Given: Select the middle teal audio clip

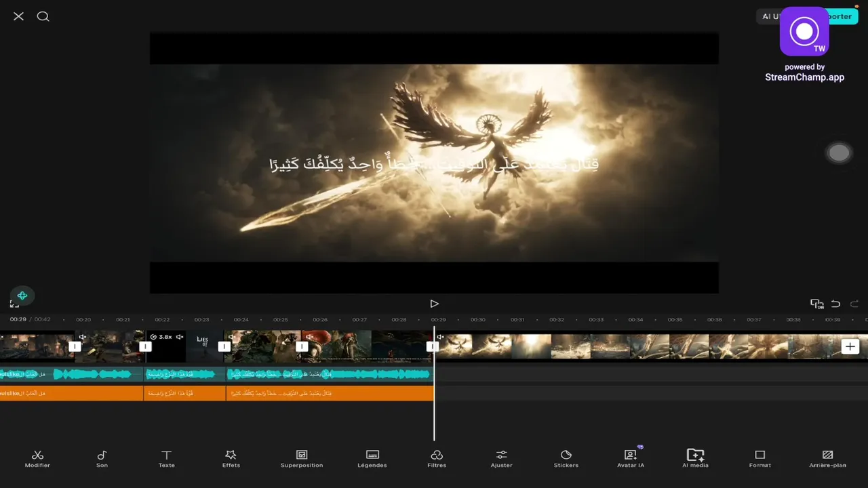Looking at the screenshot, I should pyautogui.click(x=184, y=374).
